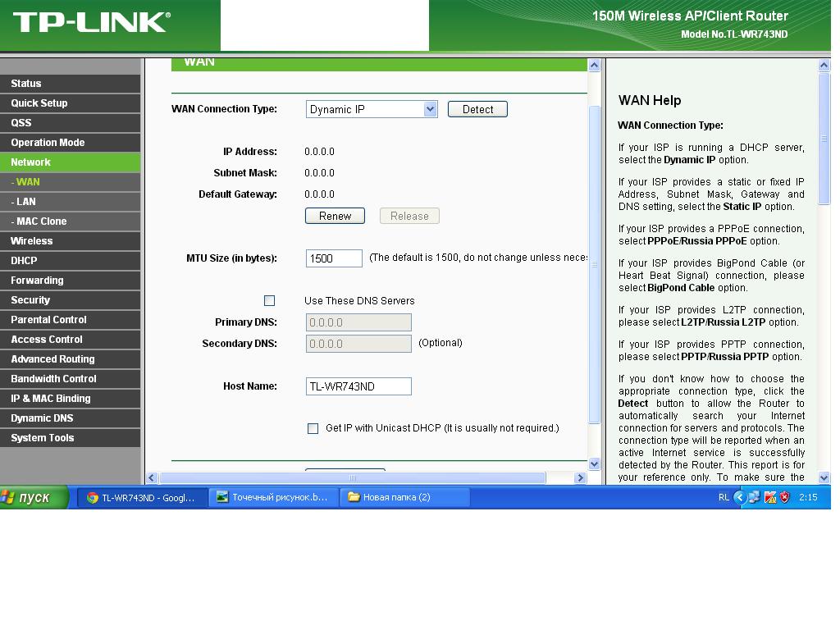Screen dimensions: 840x630
Task: Open the System Tools menu
Action: 42,438
